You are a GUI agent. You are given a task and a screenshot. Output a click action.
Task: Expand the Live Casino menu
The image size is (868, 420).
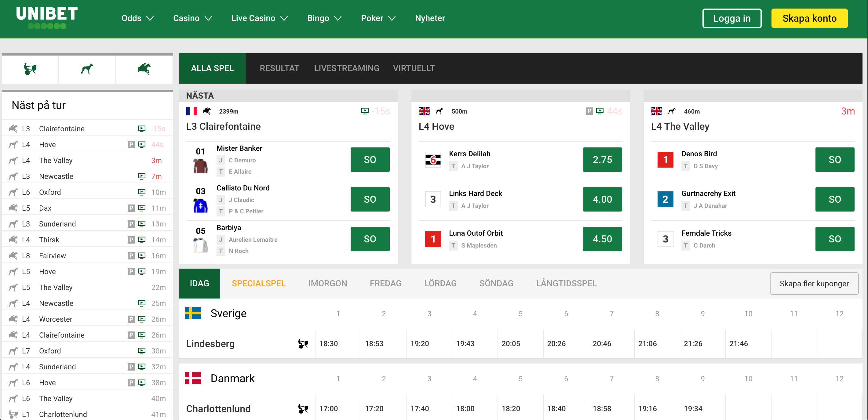coord(260,18)
